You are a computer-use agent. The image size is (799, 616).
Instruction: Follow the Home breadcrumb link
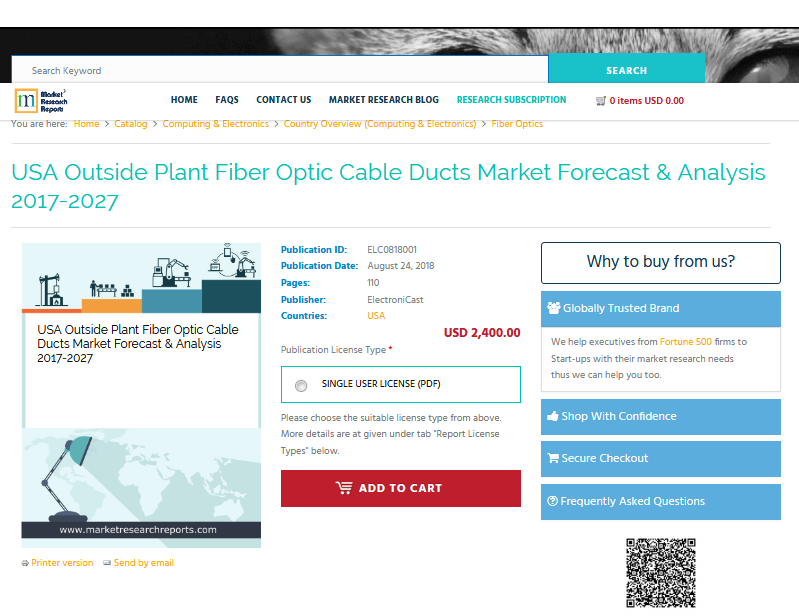86,124
